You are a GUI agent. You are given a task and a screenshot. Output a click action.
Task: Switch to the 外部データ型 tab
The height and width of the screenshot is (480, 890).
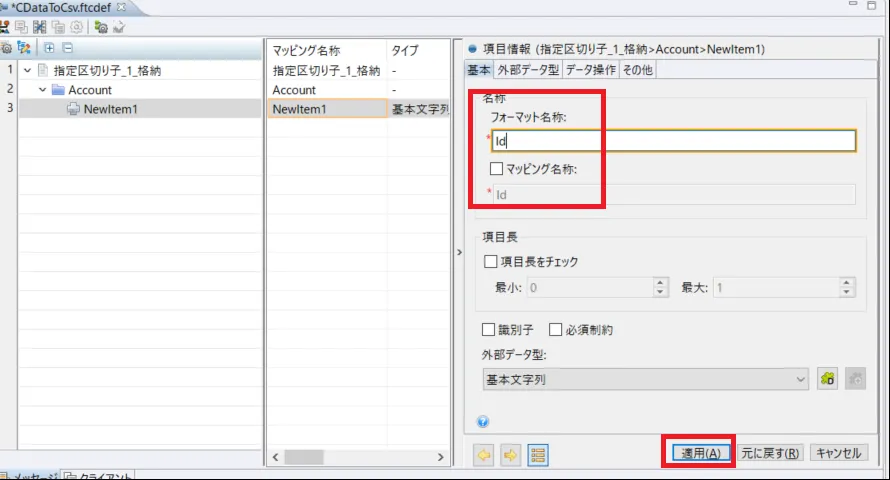(x=528, y=69)
